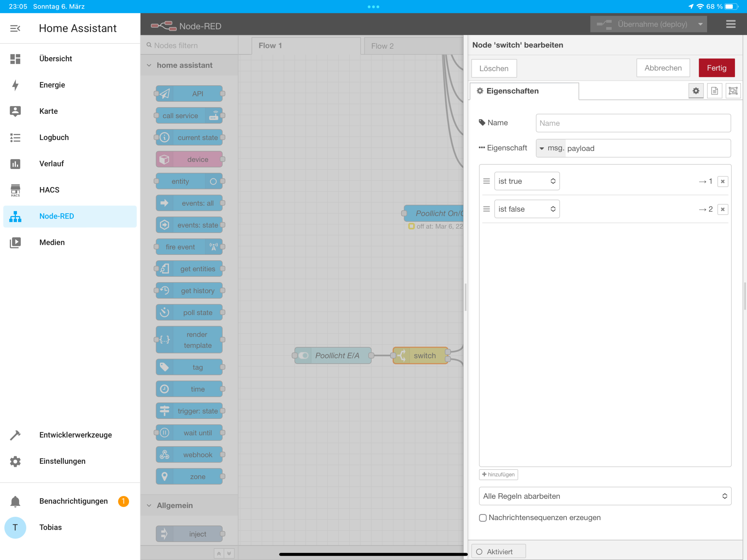Open Tobias user avatar
Image resolution: width=747 pixels, height=560 pixels.
[x=15, y=528]
